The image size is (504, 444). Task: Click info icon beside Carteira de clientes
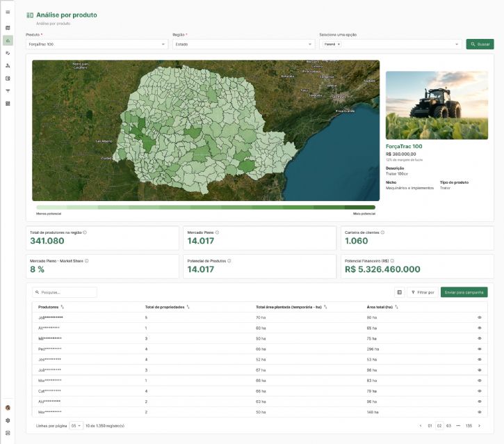pos(382,232)
